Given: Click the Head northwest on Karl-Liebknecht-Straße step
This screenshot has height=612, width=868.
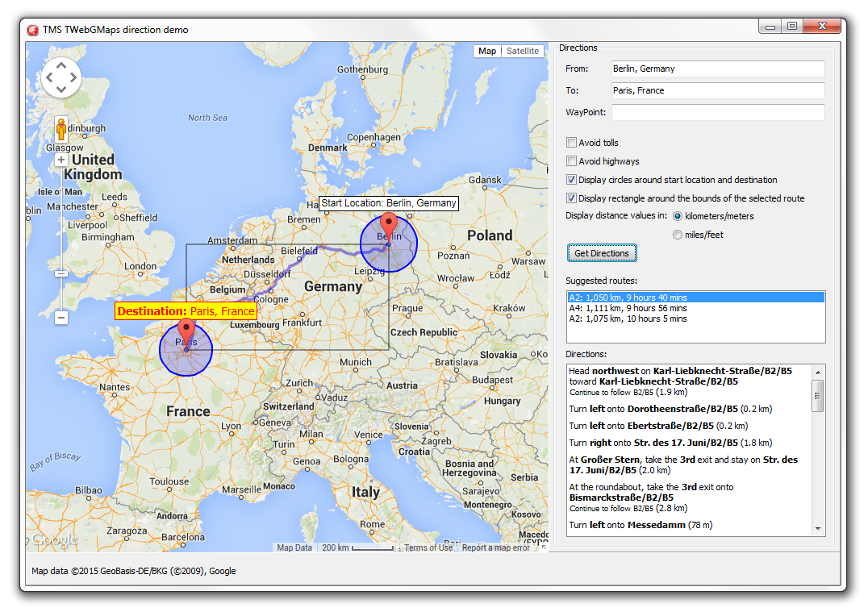Looking at the screenshot, I should tap(680, 381).
